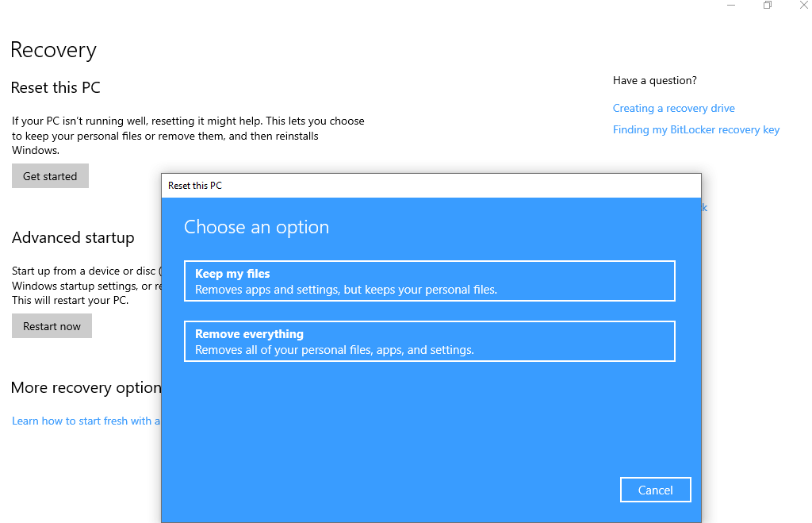This screenshot has width=812, height=523.
Task: Choose the Keep my files option
Action: (x=429, y=281)
